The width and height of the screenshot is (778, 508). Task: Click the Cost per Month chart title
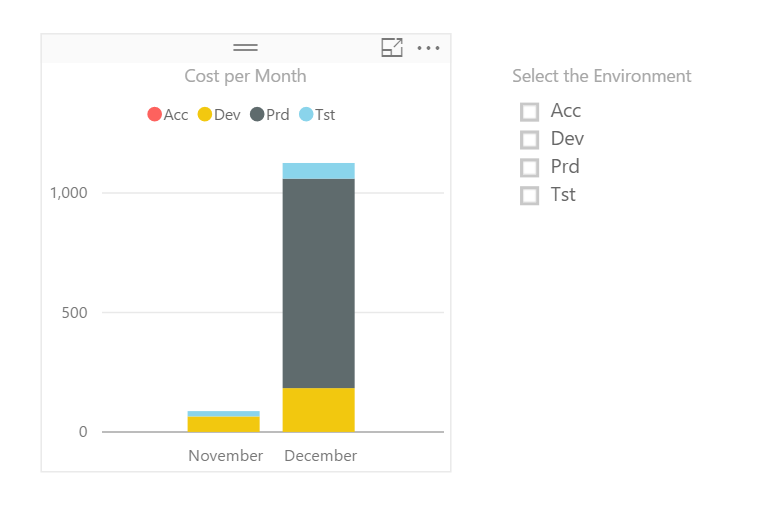245,76
